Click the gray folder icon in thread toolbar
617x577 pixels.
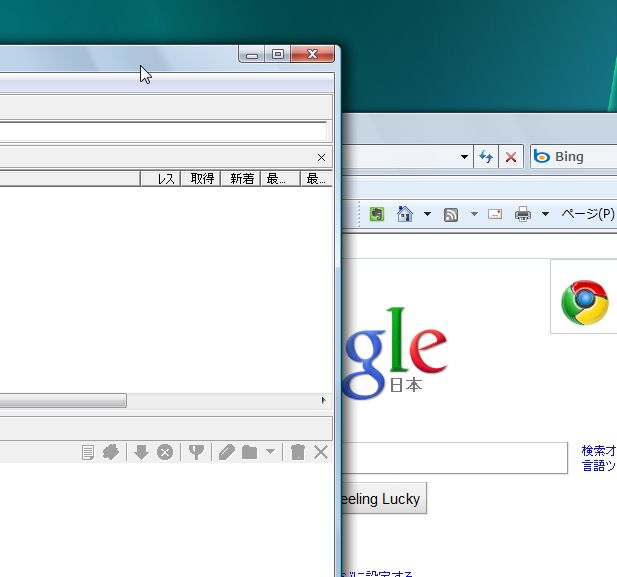coord(249,452)
